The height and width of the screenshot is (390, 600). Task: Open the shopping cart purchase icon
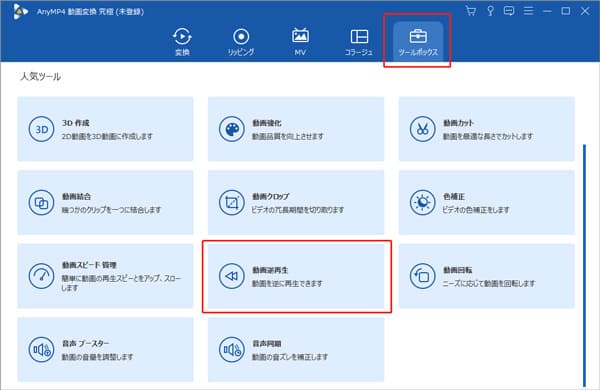pyautogui.click(x=471, y=11)
